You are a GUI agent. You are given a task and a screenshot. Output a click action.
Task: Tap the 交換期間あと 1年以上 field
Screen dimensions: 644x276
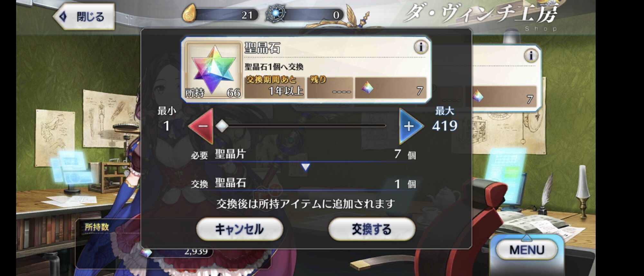click(275, 87)
